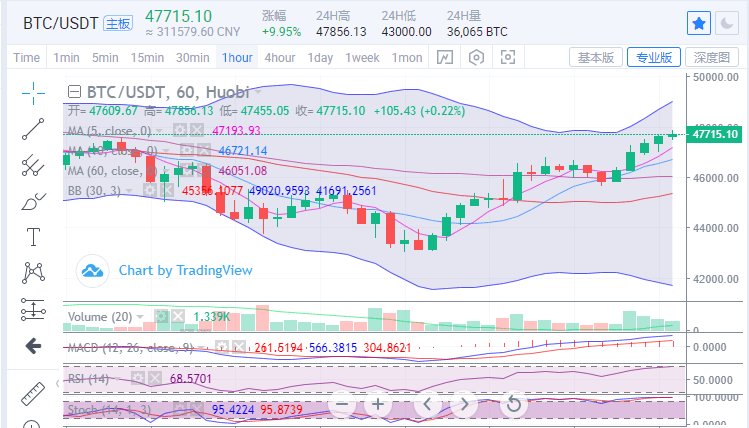Toggle night mode with moon button
Viewport: 749px width, 428px height.
coord(727,23)
